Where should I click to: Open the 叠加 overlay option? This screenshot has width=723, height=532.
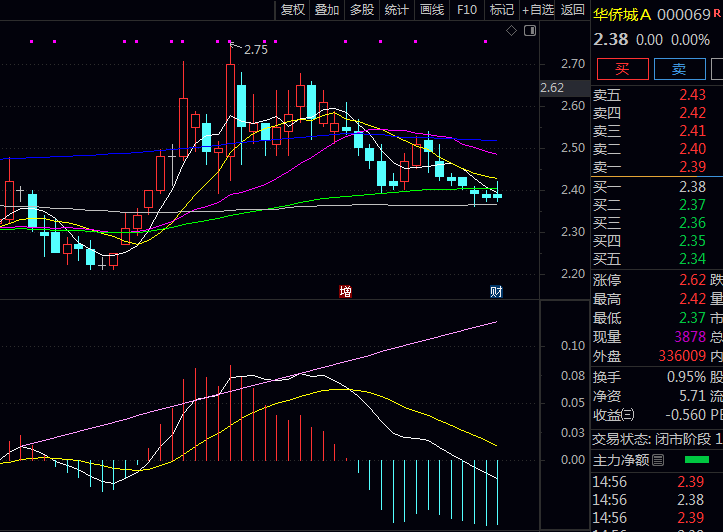pos(327,10)
